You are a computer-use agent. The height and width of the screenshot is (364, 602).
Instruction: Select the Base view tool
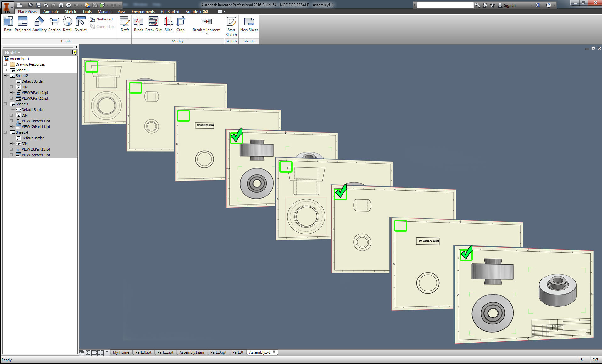(8, 24)
